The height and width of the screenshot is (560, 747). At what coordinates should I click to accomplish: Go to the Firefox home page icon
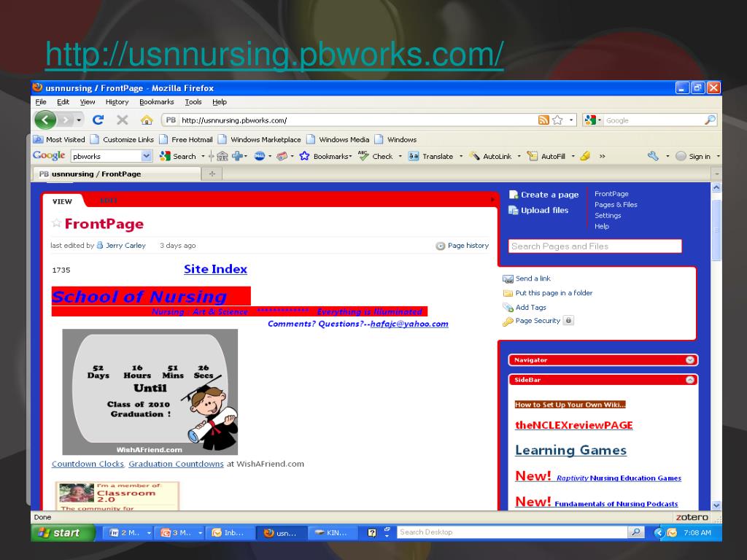click(147, 120)
